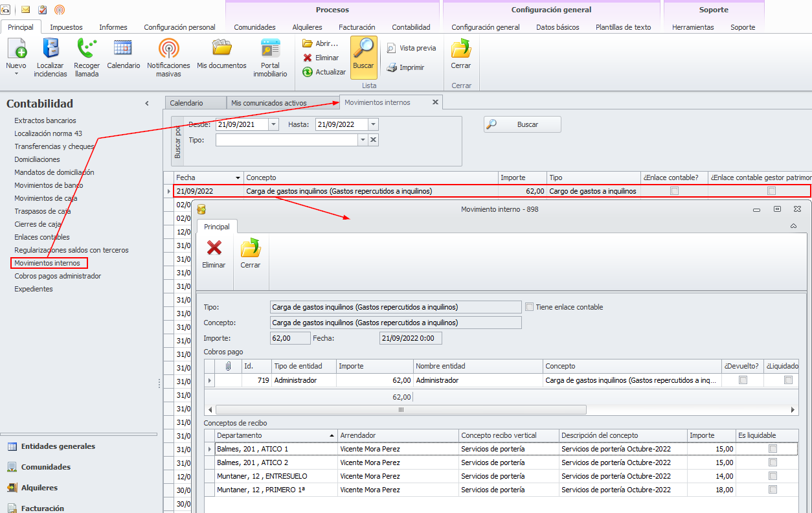Open the Hasta date picker dropdown
Image resolution: width=812 pixels, height=513 pixels.
click(x=373, y=124)
